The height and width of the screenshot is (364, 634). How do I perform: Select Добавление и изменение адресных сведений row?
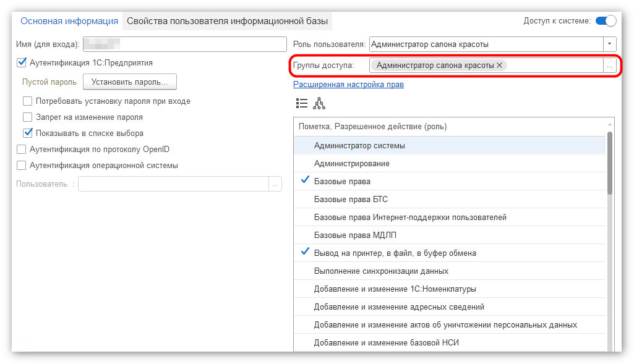(450, 307)
